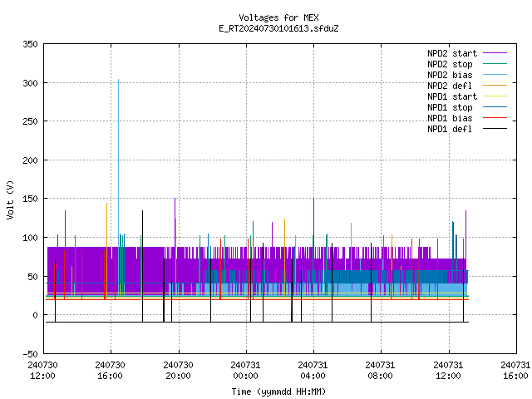Click the black NPD1 defl legend line
Image resolution: width=532 pixels, height=399 pixels.
click(495, 129)
